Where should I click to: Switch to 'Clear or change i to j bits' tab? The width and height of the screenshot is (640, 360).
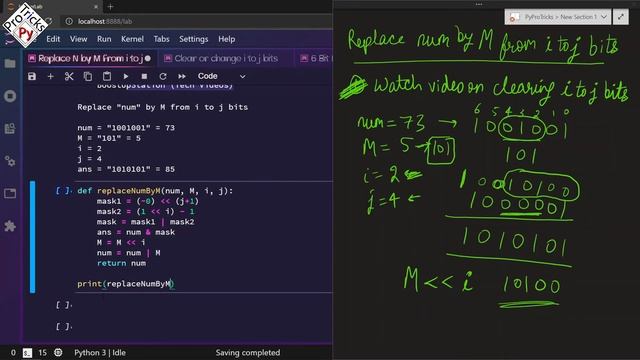pos(226,59)
